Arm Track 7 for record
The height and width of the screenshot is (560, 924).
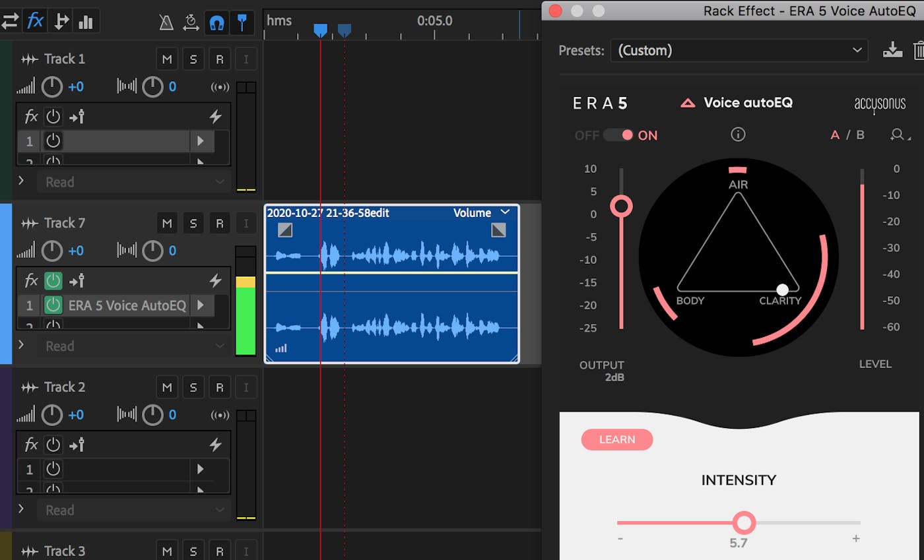coord(220,224)
